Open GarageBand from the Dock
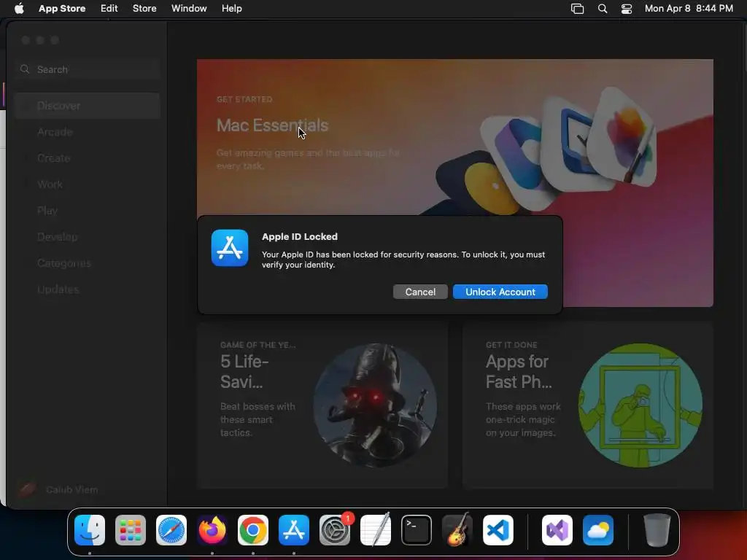Image resolution: width=747 pixels, height=560 pixels. pos(457,530)
